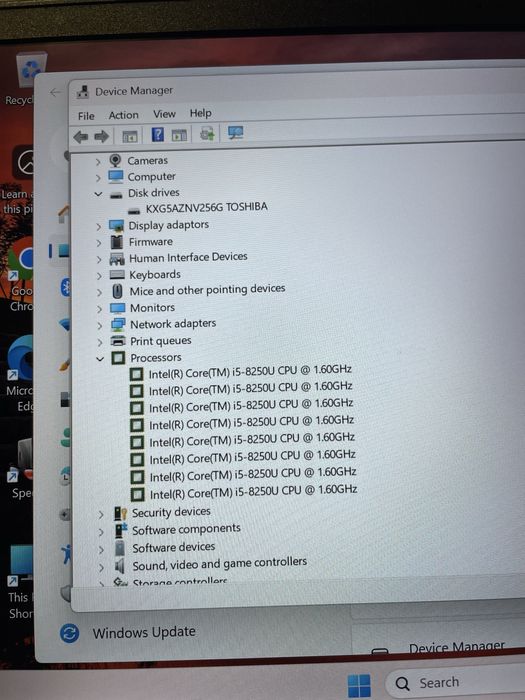525x700 pixels.
Task: Select the Human Interface Devices label
Action: click(x=188, y=258)
